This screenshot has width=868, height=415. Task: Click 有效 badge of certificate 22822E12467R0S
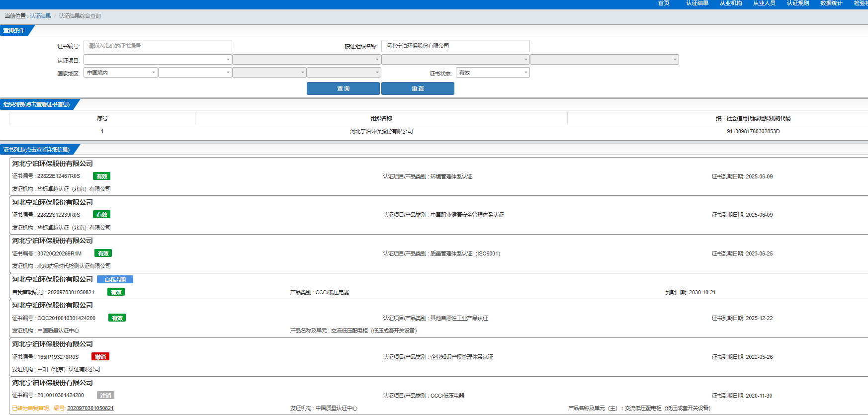(x=101, y=176)
